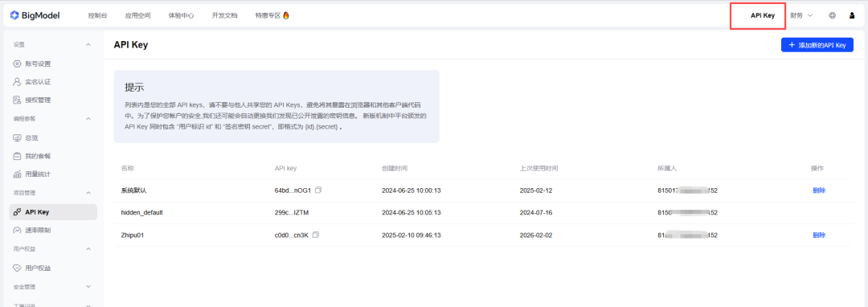The height and width of the screenshot is (307, 868).
Task: Copy the Zhipu01 API key
Action: pyautogui.click(x=316, y=235)
